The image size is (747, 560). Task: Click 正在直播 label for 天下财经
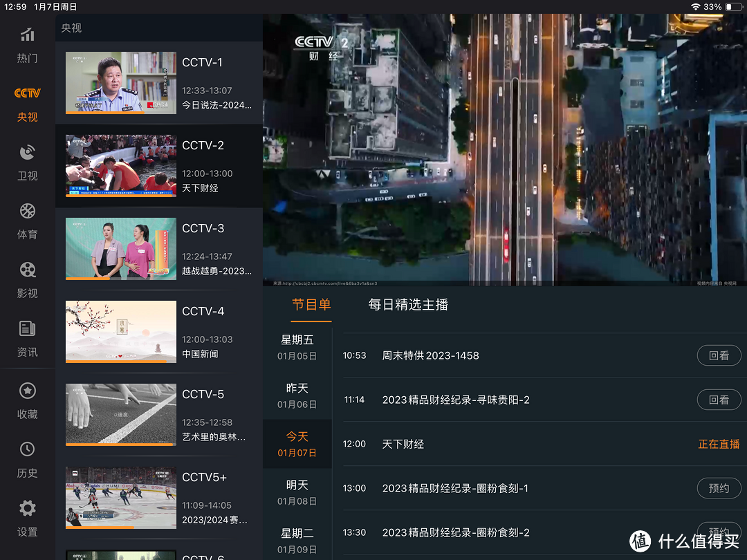(719, 445)
